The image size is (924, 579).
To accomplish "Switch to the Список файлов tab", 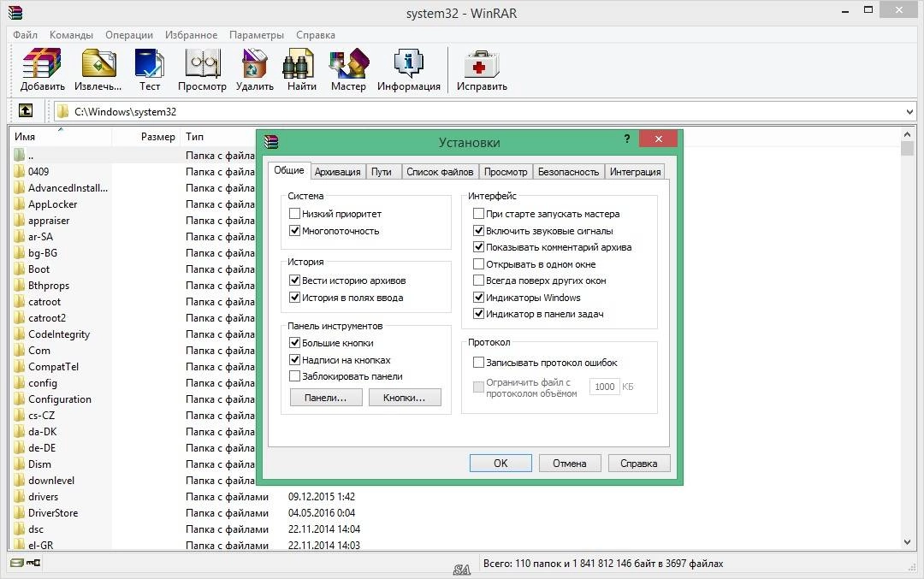I will pos(440,171).
